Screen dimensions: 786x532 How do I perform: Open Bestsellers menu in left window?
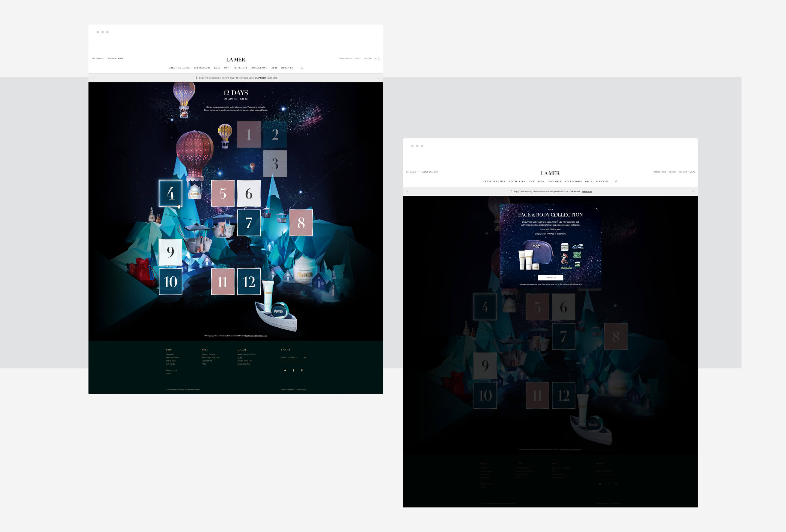[202, 68]
